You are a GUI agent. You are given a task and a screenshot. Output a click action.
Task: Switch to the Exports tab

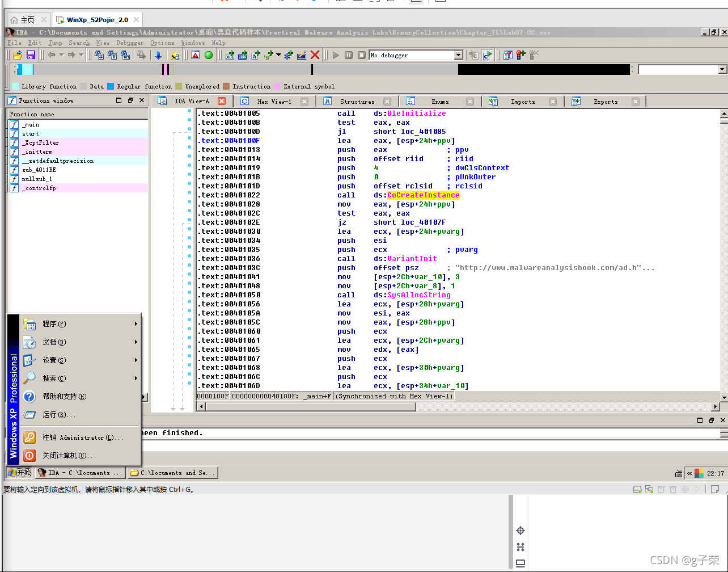[606, 102]
